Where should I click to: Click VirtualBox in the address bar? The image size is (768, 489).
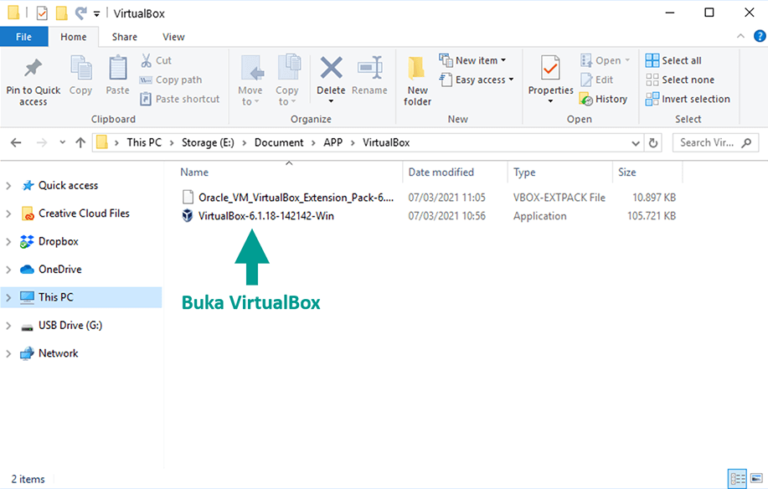386,143
